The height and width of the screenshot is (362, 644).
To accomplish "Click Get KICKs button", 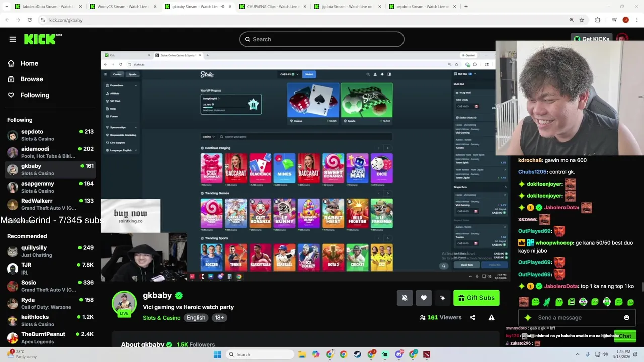I will click(x=592, y=39).
